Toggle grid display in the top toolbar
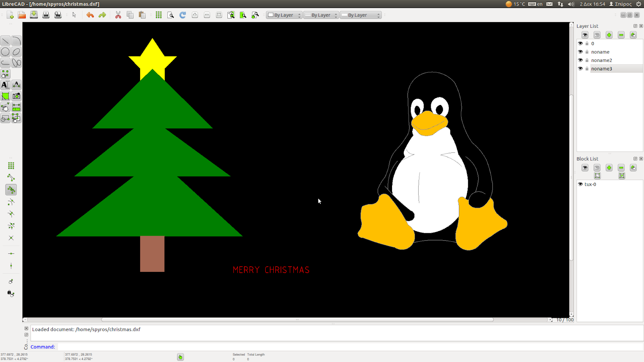 point(159,15)
